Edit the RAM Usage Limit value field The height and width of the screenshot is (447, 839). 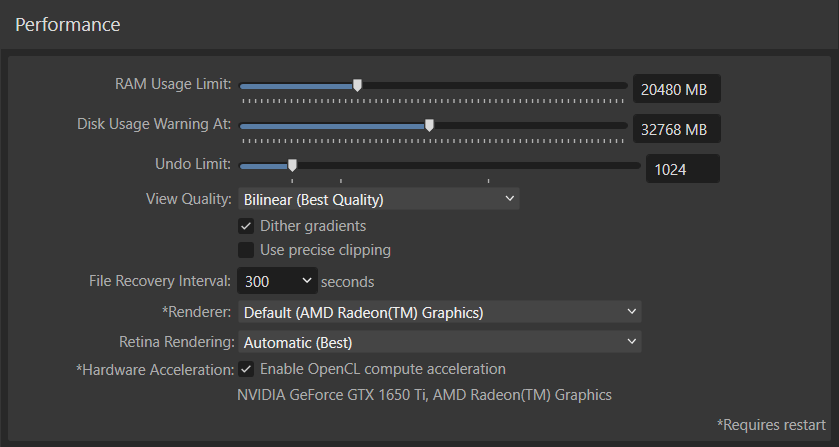676,89
